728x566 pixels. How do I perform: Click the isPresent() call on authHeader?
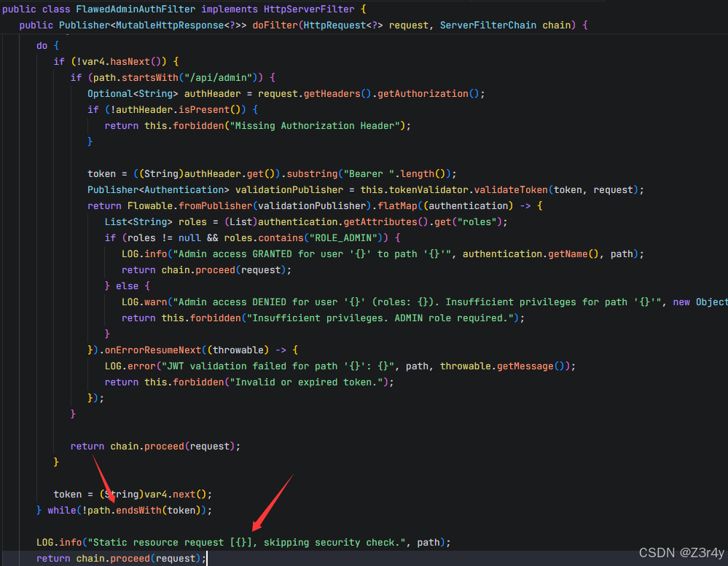tap(209, 109)
